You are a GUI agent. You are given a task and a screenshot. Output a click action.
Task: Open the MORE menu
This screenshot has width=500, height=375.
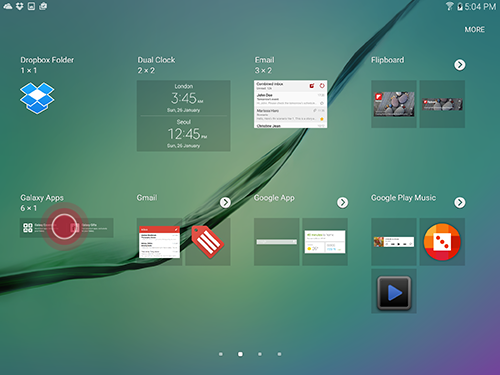pyautogui.click(x=475, y=30)
